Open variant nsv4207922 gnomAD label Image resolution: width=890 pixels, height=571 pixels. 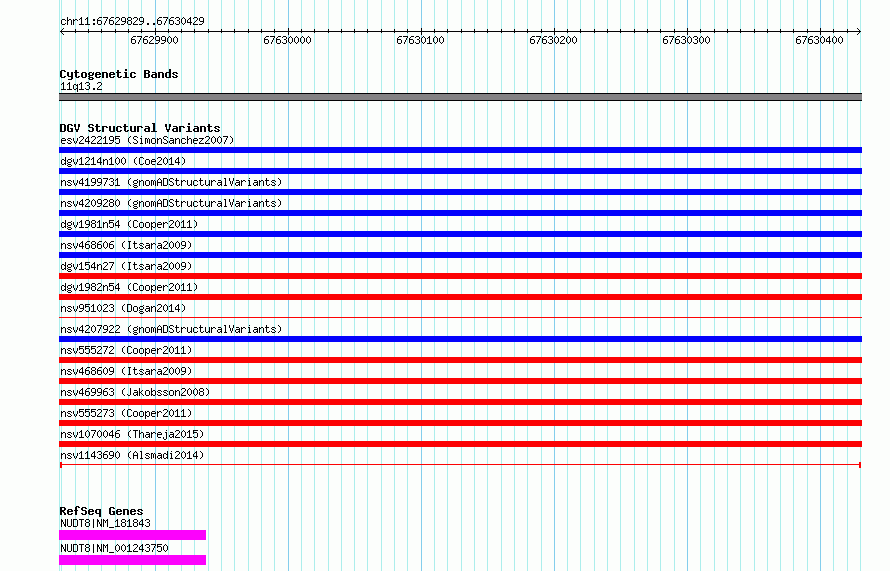point(171,329)
